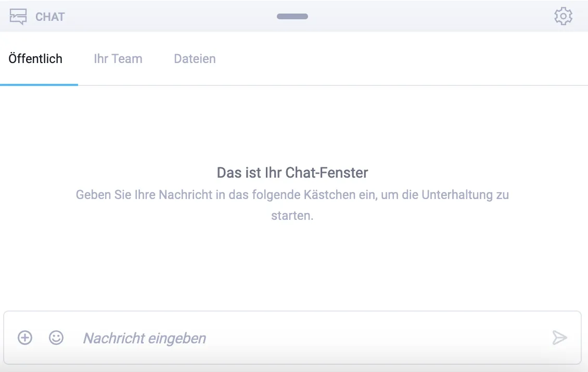This screenshot has width=588, height=372.
Task: Open the emoji picker smiley icon
Action: 56,338
